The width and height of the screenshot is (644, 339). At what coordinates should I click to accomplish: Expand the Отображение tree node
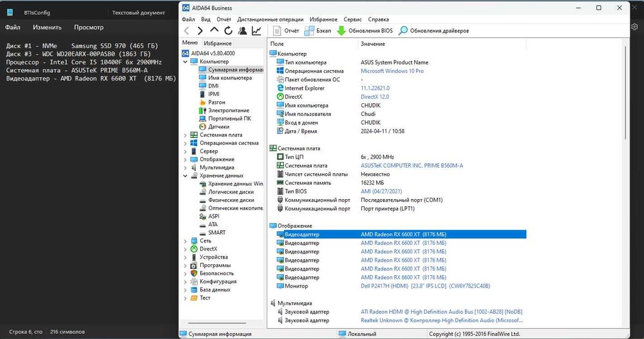185,159
